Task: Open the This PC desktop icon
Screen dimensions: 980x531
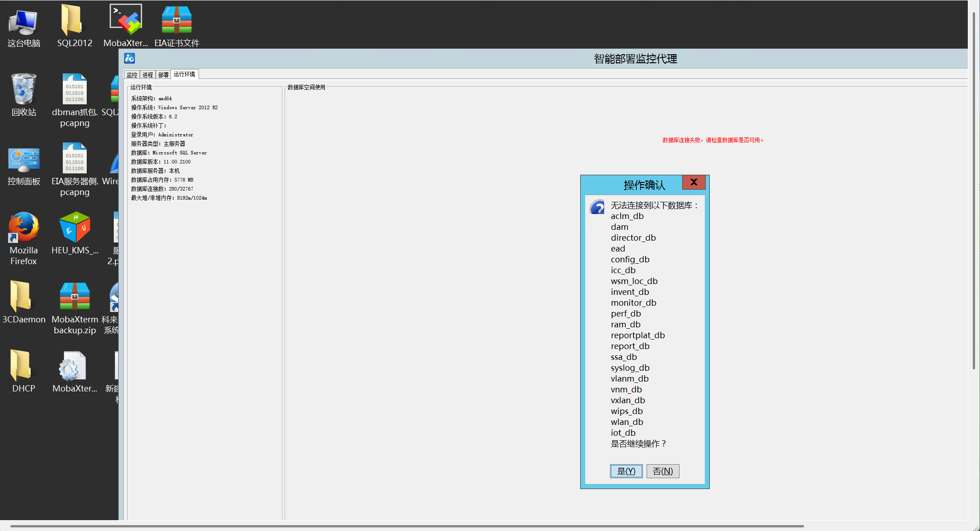Action: (x=23, y=23)
